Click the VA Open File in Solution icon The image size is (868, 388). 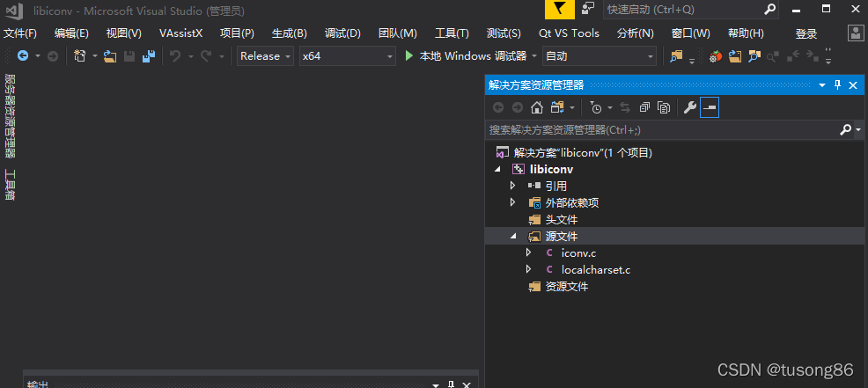pos(734,56)
